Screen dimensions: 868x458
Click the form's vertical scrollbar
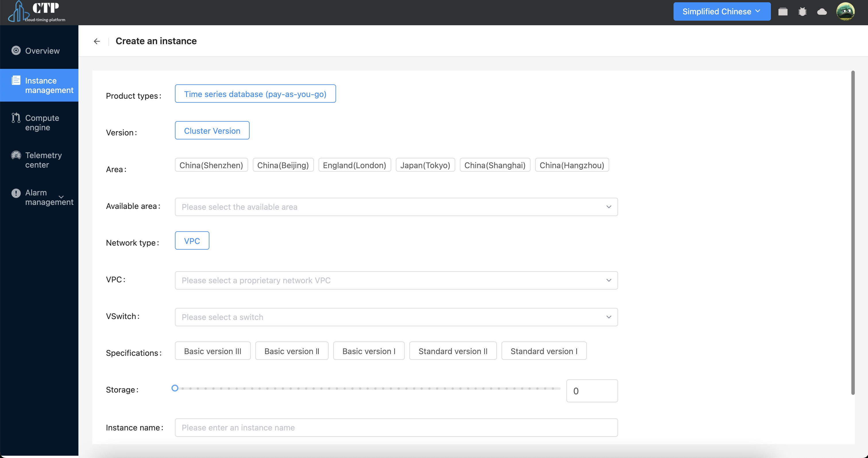point(853,232)
